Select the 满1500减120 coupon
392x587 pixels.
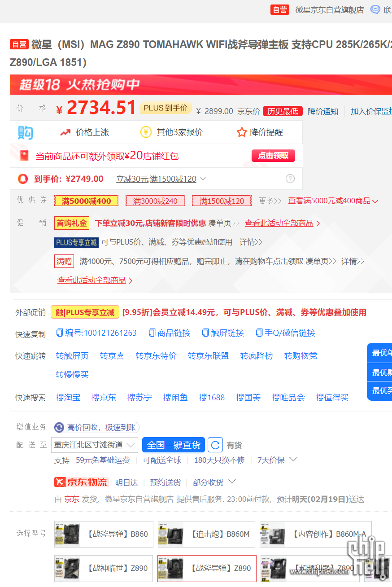tap(222, 201)
